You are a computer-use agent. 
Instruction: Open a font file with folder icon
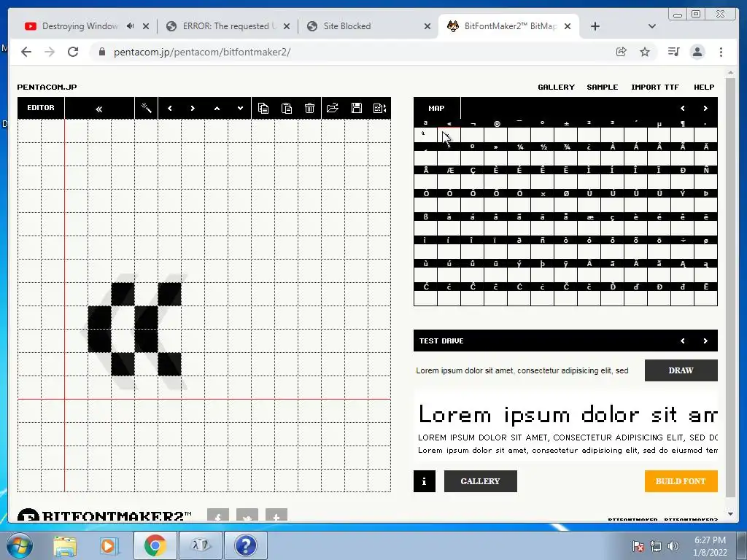(333, 108)
